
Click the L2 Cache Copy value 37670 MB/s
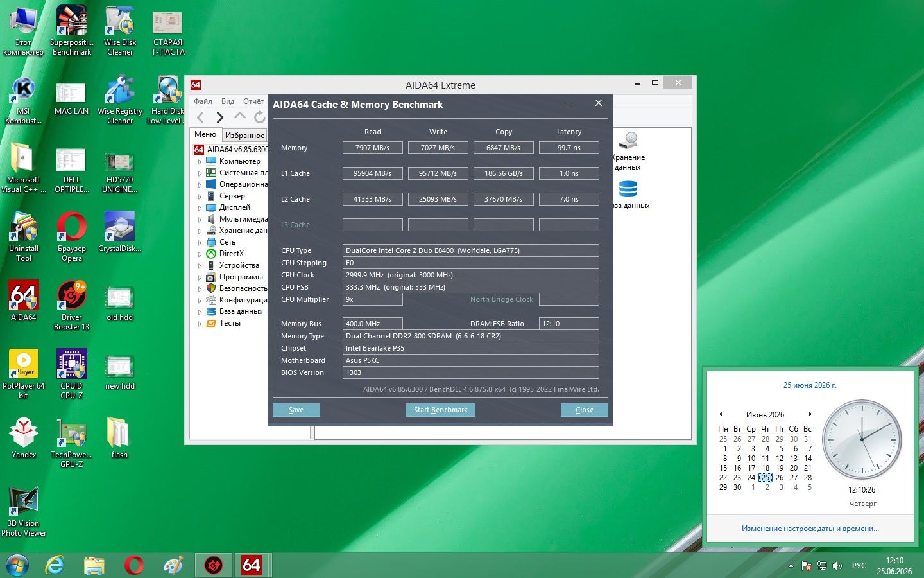tap(503, 199)
